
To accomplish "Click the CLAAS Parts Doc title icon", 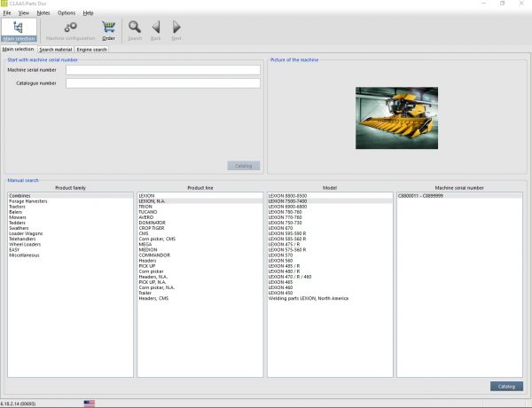I will point(4,4).
